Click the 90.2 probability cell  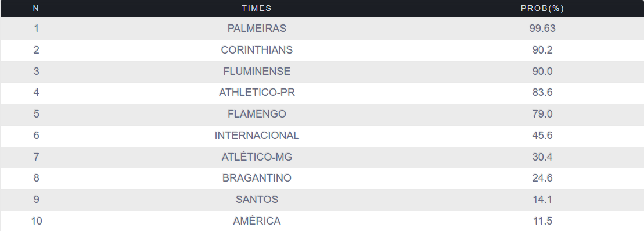point(542,50)
